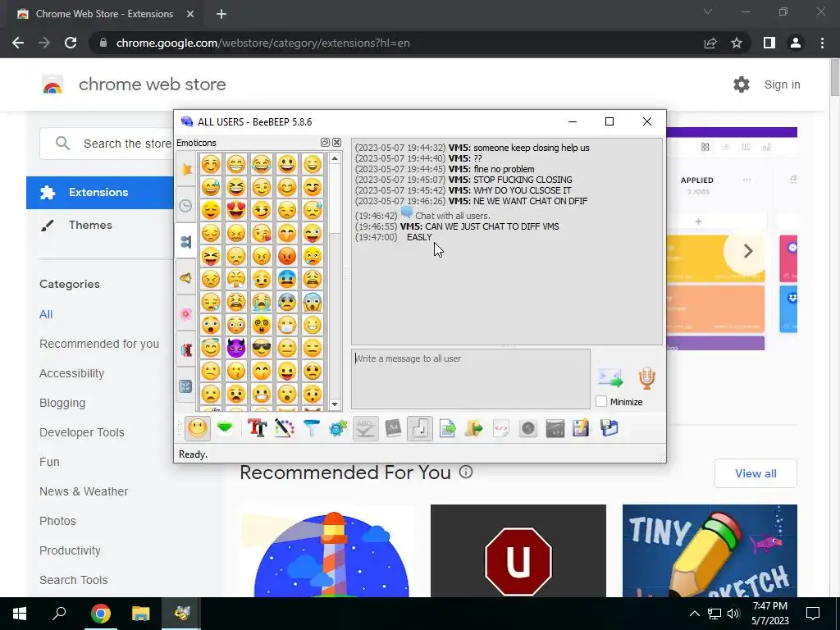The height and width of the screenshot is (630, 840).
Task: Close the Emoticons dock panel
Action: (x=336, y=143)
